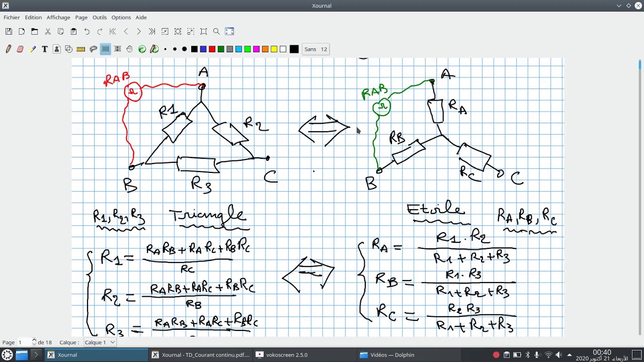Click the Copy icon
This screenshot has width=644, height=362.
click(61, 31)
